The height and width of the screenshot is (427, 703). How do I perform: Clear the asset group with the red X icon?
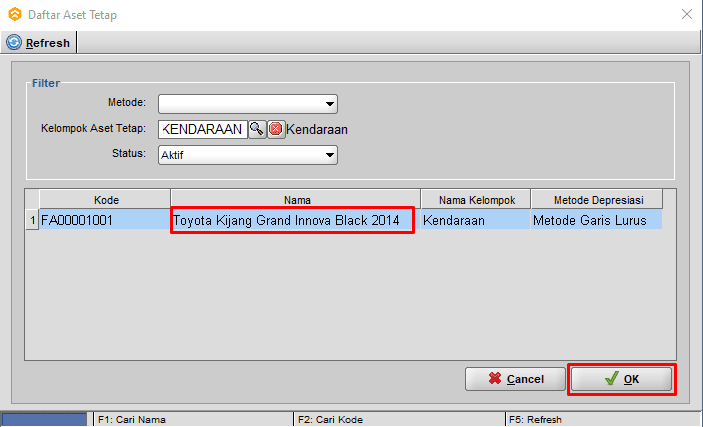[276, 128]
